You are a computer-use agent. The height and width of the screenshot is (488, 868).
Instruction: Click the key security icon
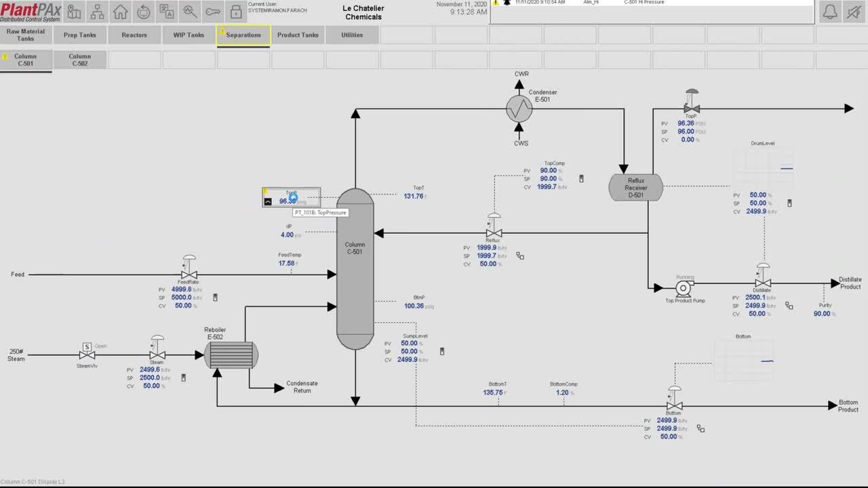tap(213, 12)
